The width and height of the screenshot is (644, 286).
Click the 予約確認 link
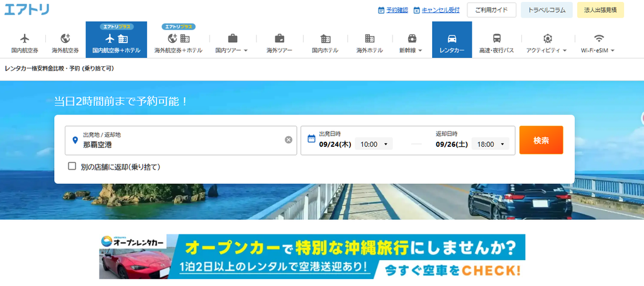click(397, 10)
